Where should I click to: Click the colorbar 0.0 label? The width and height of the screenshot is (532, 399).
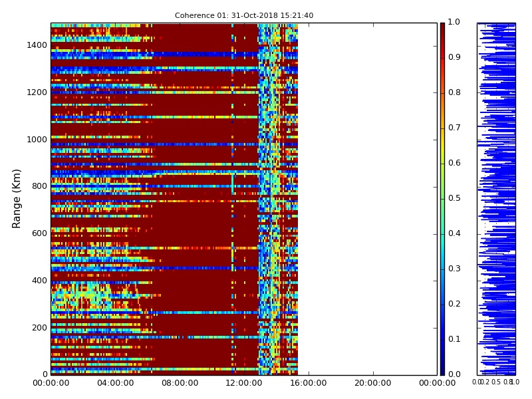click(x=454, y=374)
